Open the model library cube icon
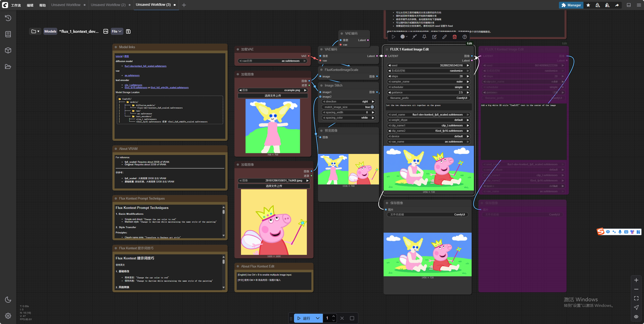This screenshot has width=644, height=324. coord(8,50)
